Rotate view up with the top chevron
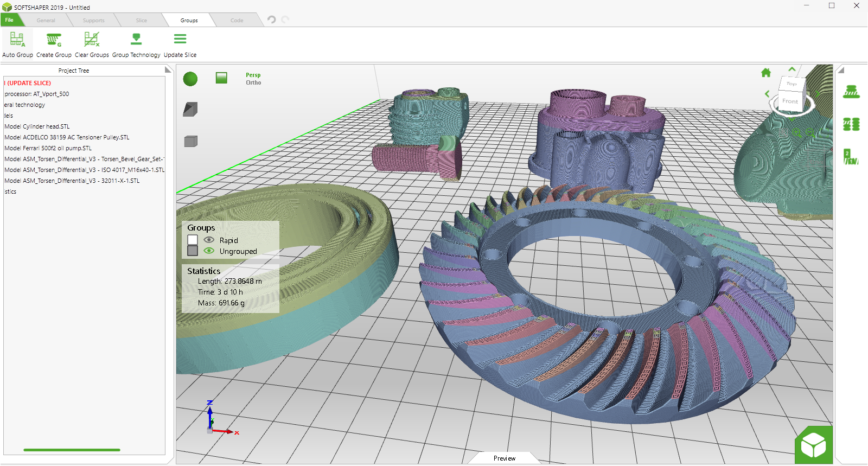This screenshot has width=868, height=466. click(792, 69)
